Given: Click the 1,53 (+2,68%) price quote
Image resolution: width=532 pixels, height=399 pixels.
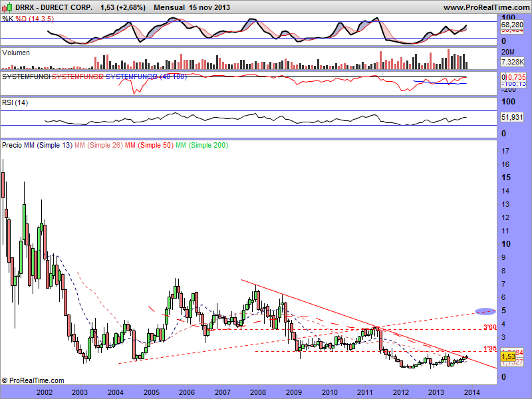Looking at the screenshot, I should click(123, 7).
